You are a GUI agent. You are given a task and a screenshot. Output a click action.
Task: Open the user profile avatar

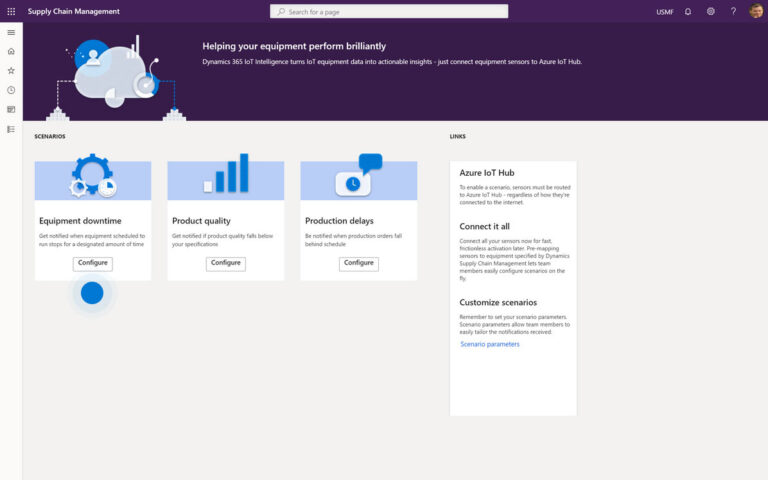pyautogui.click(x=756, y=11)
